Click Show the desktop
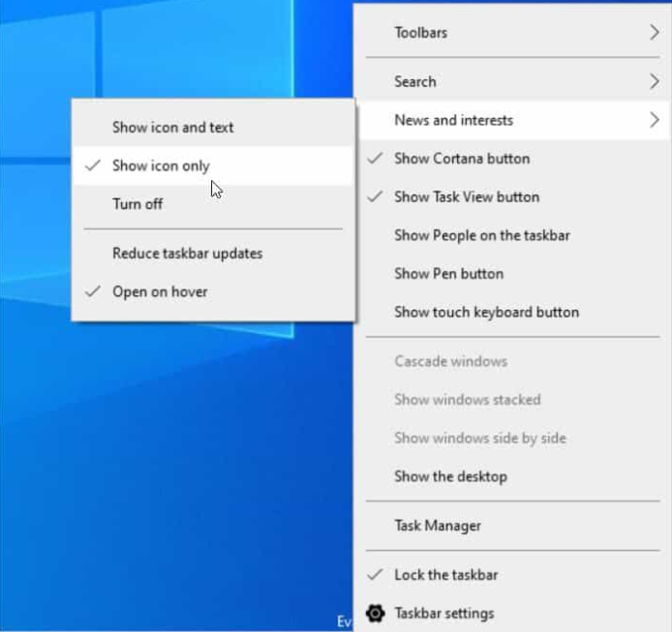 tap(450, 476)
